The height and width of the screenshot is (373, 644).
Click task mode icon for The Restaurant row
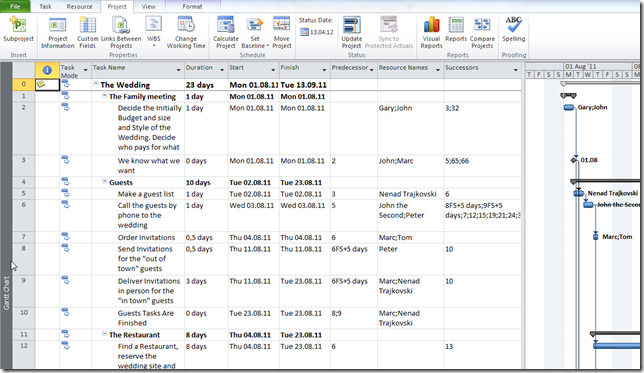tap(65, 334)
